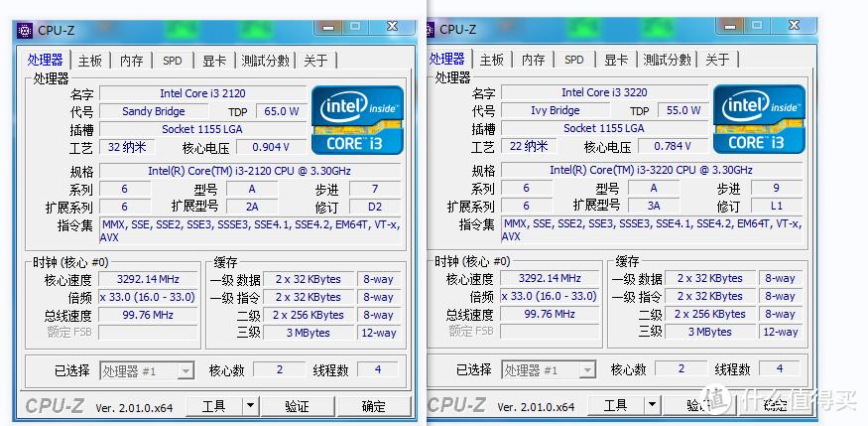868x426 pixels.
Task: Open 测試分數 tab in left window
Action: click(x=265, y=61)
